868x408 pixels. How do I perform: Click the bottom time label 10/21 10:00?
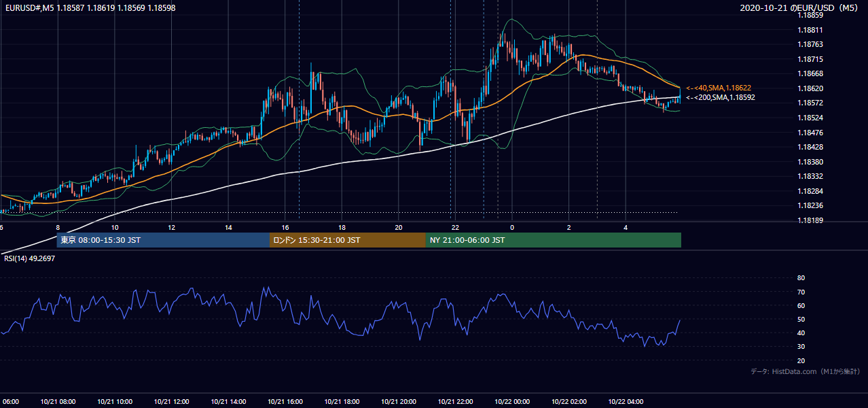(x=115, y=402)
